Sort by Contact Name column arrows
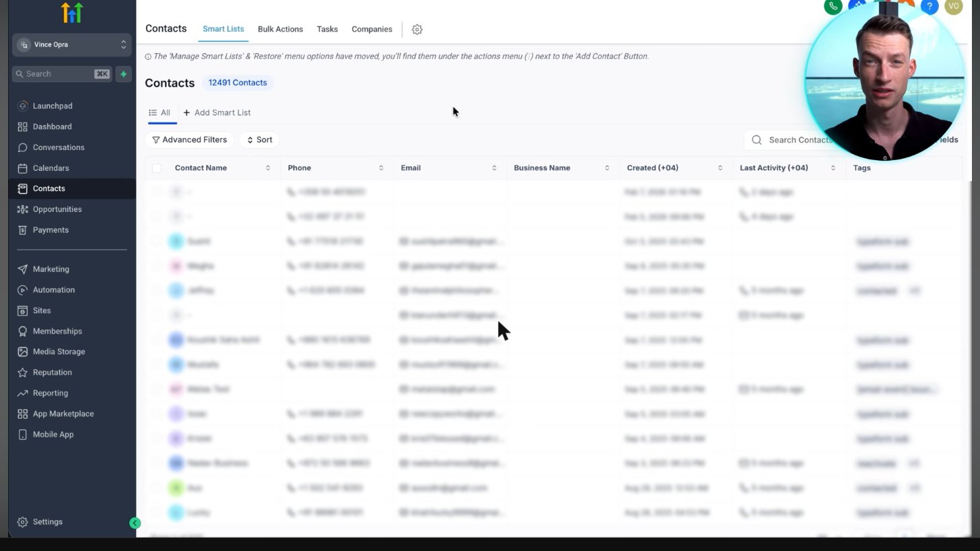The image size is (980, 551). coord(268,168)
